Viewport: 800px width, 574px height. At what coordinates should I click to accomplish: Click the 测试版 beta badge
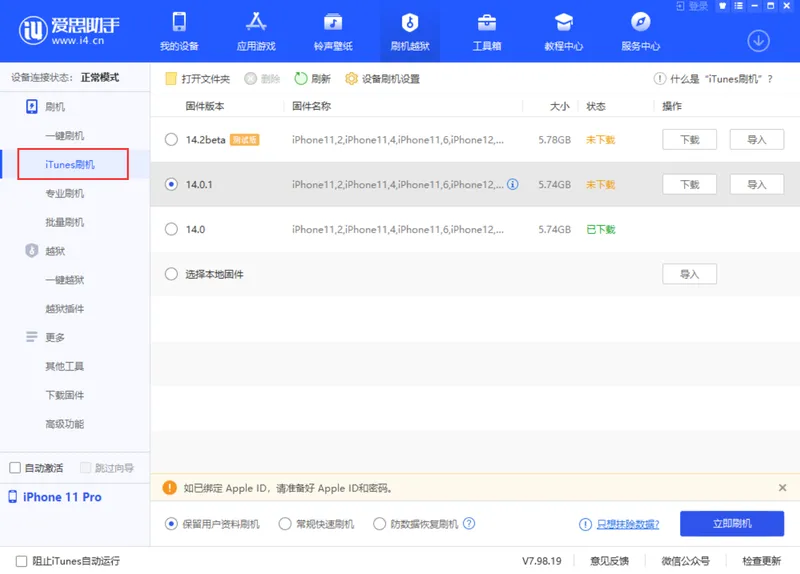[244, 139]
